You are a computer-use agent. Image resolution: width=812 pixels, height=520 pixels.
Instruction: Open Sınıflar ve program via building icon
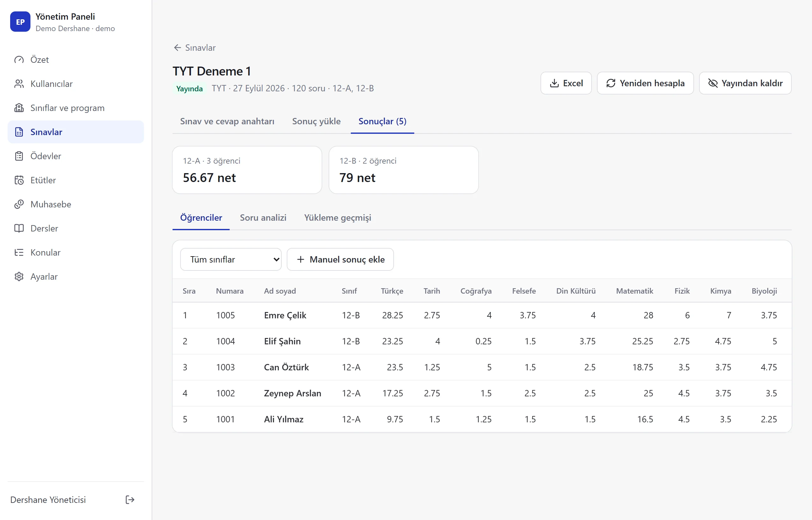click(19, 108)
